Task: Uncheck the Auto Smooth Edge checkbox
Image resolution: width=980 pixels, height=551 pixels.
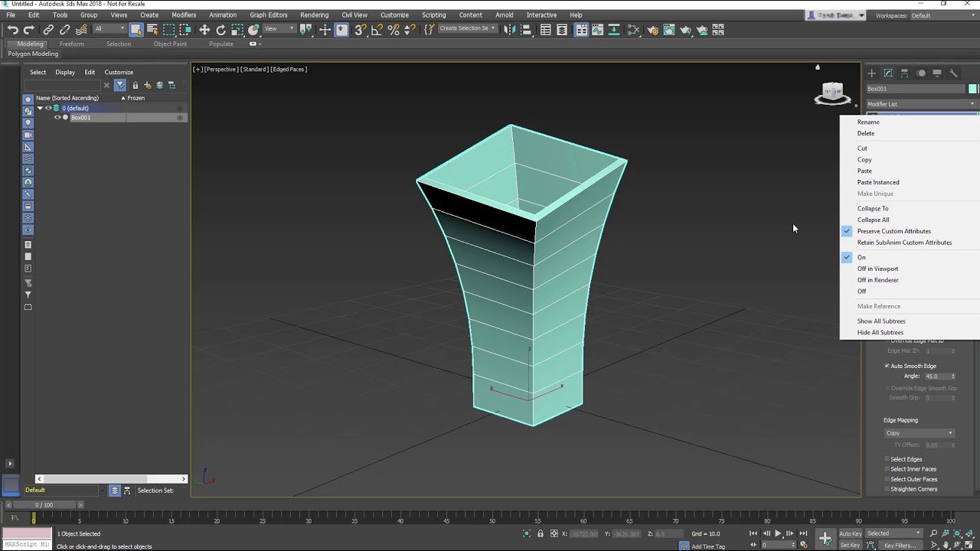Action: 887,366
